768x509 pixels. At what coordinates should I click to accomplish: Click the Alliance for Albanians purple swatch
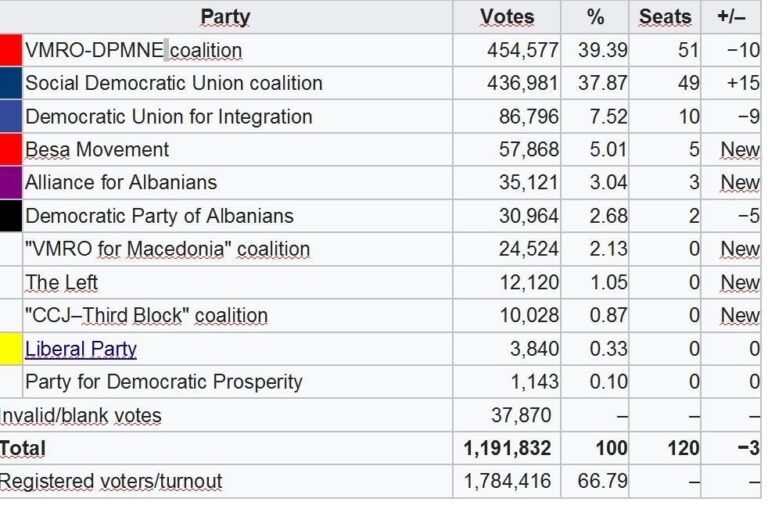tap(11, 183)
